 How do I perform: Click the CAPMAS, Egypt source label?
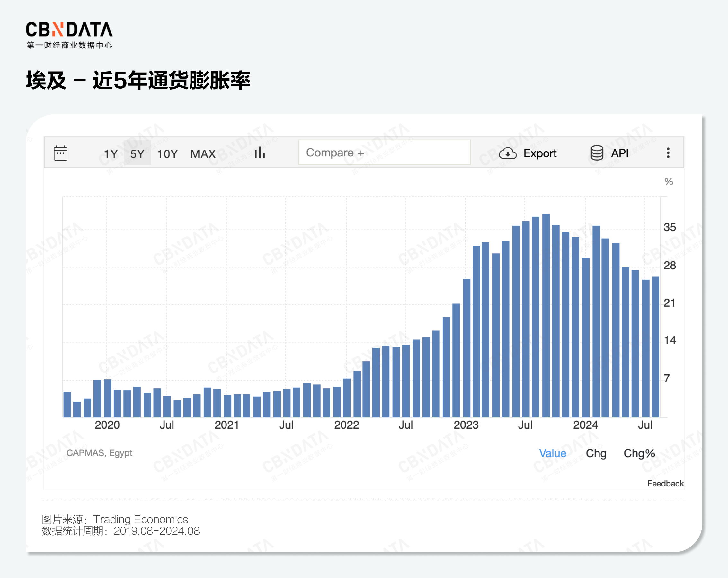[99, 453]
